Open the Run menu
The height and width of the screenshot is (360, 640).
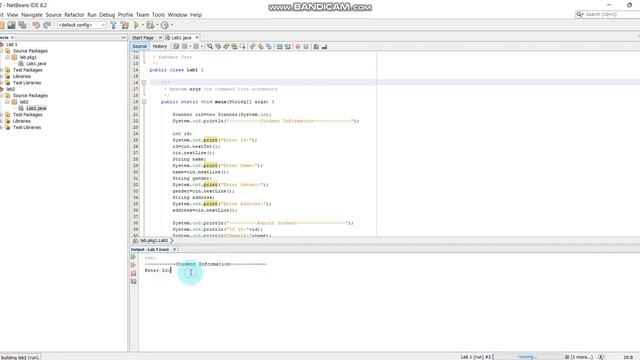tap(92, 15)
